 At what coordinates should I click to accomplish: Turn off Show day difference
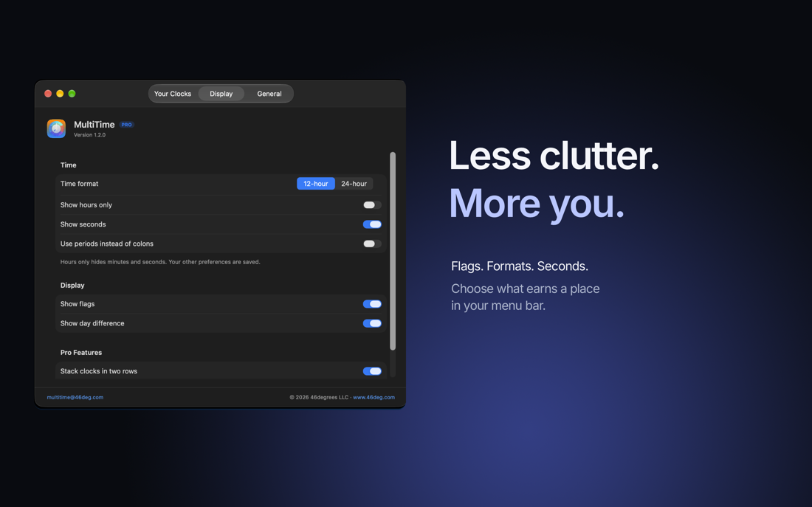[372, 324]
